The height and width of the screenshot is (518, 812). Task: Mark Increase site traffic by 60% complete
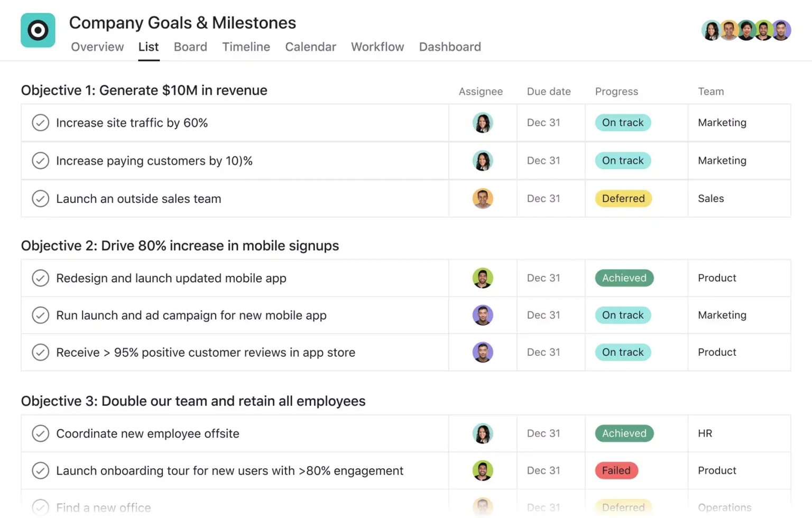click(x=41, y=123)
